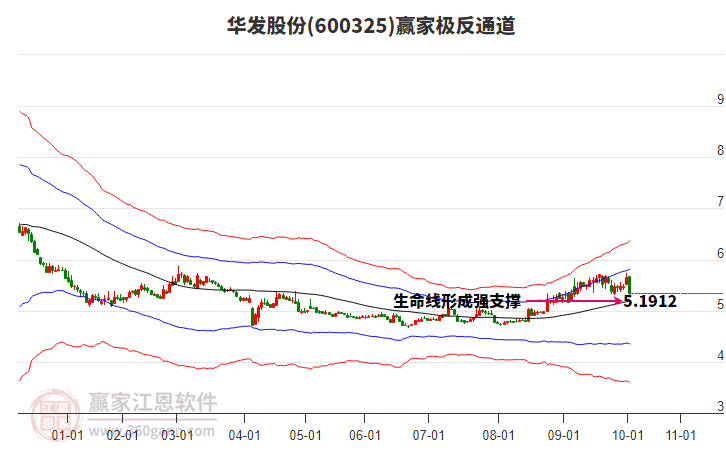Click the 5.1912 price value label
This screenshot has width=726, height=450.
pyautogui.click(x=650, y=301)
